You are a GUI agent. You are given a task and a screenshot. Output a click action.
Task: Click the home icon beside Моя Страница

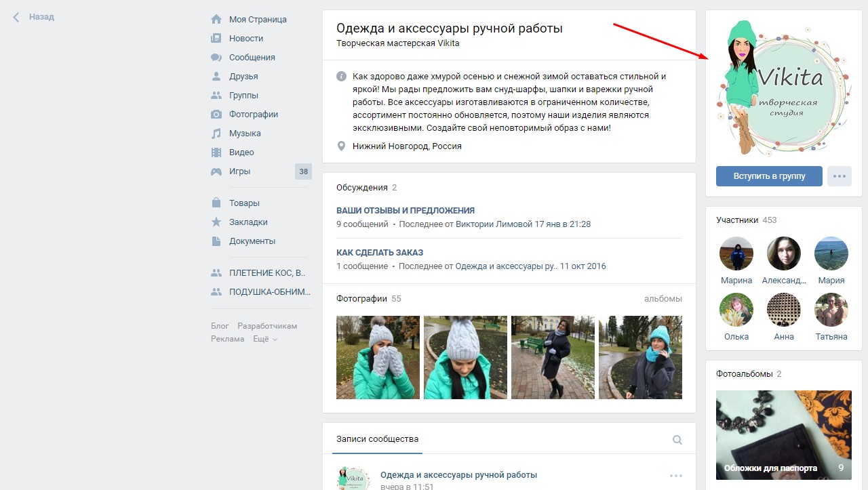click(x=216, y=20)
